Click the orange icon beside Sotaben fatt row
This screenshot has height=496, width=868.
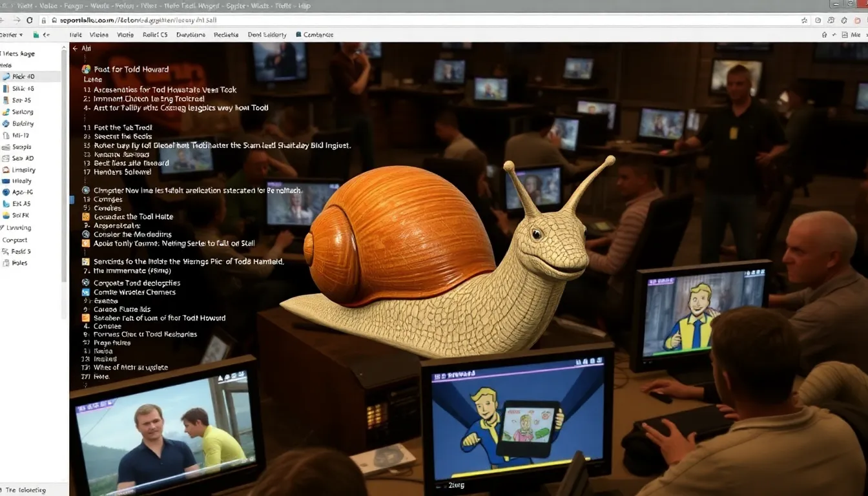coord(86,318)
